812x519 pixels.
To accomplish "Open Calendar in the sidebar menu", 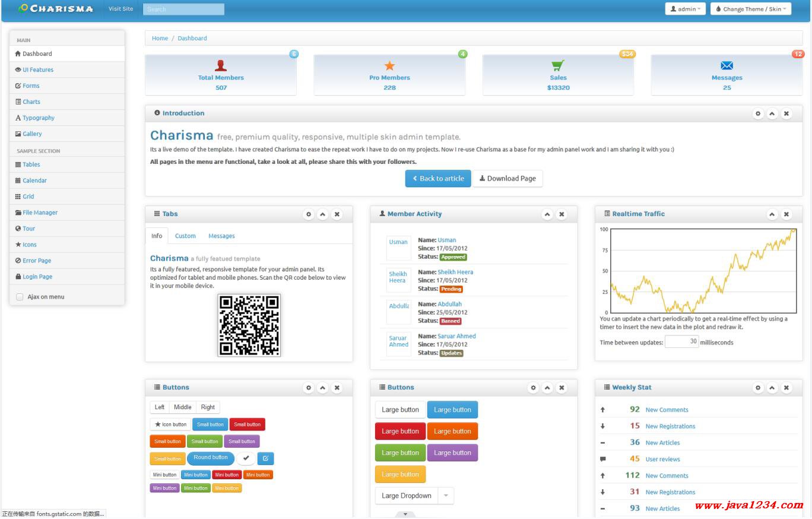I will click(34, 181).
